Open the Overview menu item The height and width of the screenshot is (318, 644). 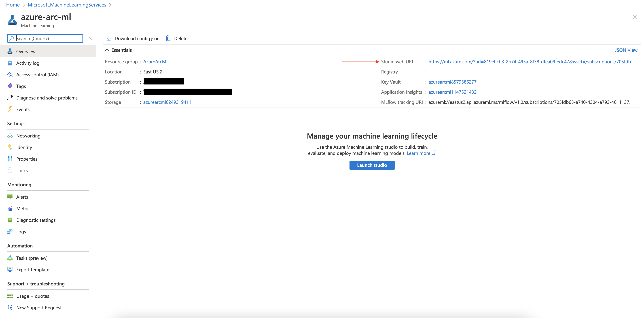pyautogui.click(x=48, y=51)
